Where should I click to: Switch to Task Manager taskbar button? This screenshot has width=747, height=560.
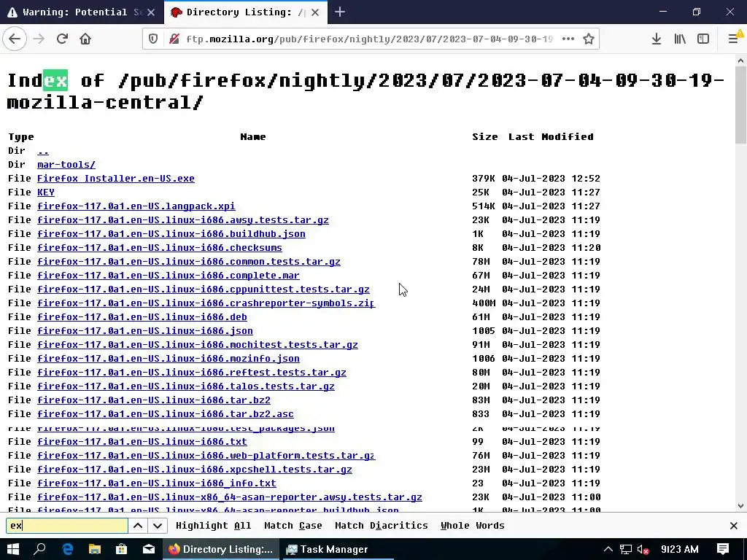pyautogui.click(x=337, y=549)
